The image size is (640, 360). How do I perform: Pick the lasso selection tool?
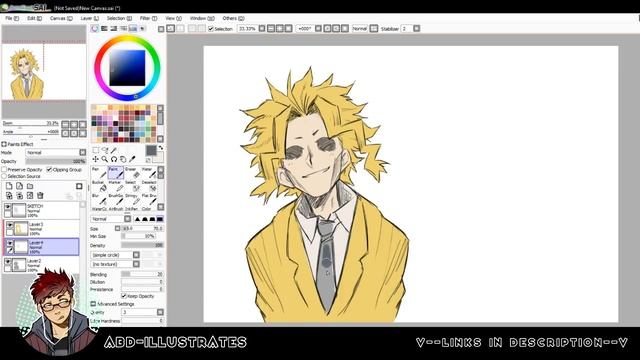(x=105, y=151)
